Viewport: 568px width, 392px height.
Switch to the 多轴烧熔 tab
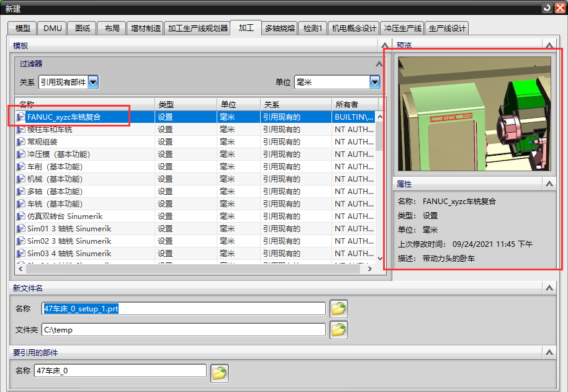[x=279, y=29]
